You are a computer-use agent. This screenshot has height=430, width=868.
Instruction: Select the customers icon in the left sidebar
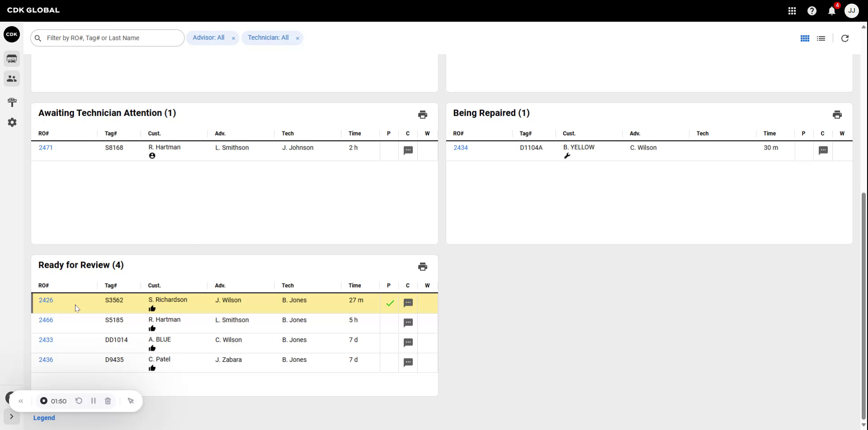click(11, 79)
